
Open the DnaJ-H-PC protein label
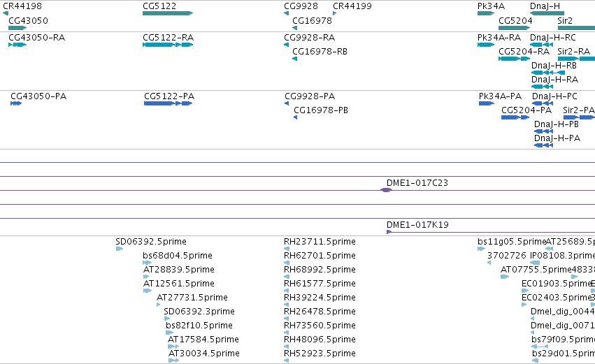[554, 96]
